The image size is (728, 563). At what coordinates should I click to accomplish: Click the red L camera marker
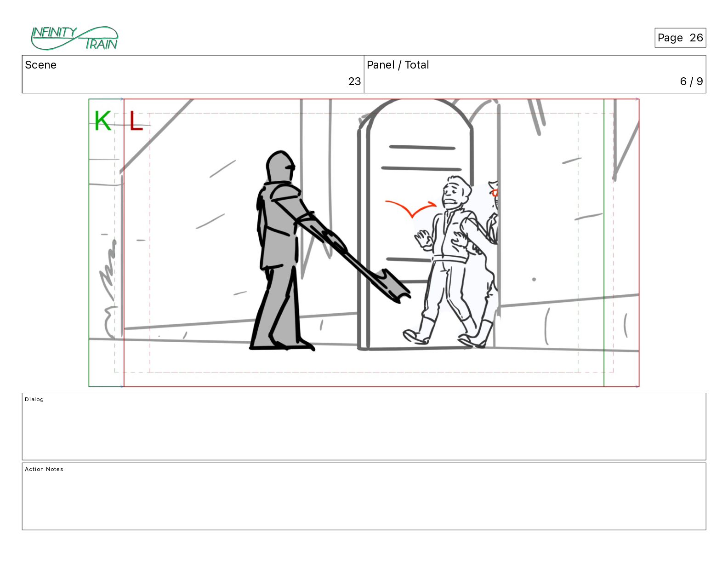[x=136, y=121]
